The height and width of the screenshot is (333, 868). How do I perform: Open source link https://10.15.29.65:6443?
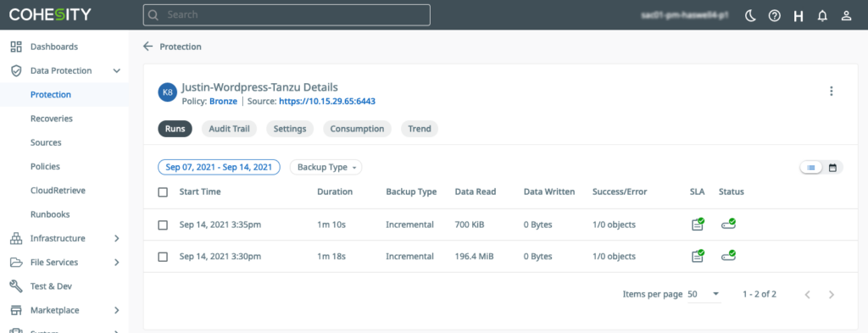pos(327,101)
